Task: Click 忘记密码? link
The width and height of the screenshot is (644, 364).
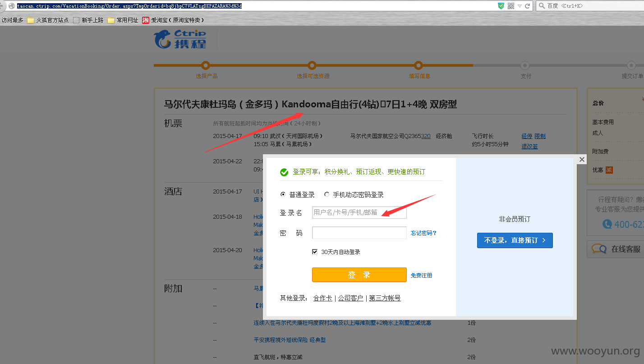Action: point(423,233)
